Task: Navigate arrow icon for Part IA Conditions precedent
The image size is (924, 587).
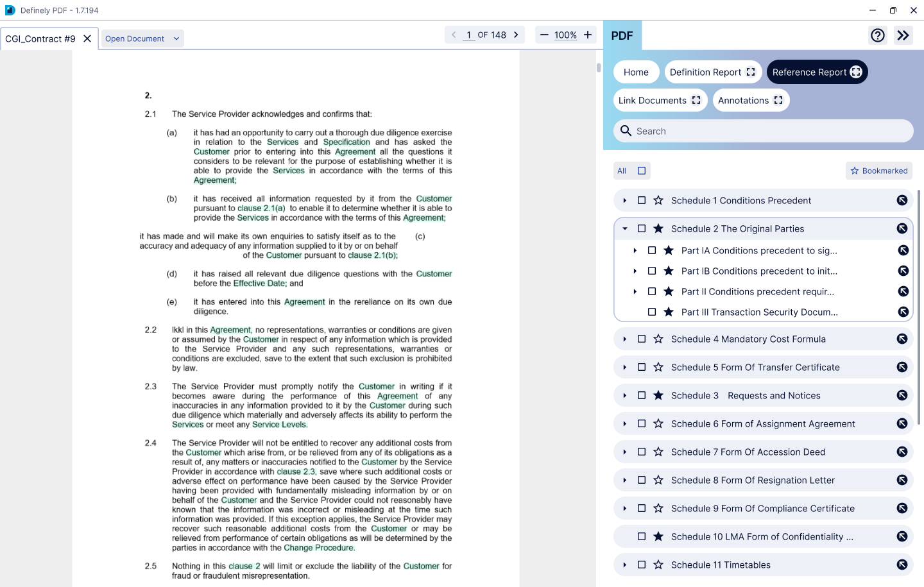Action: pyautogui.click(x=903, y=250)
